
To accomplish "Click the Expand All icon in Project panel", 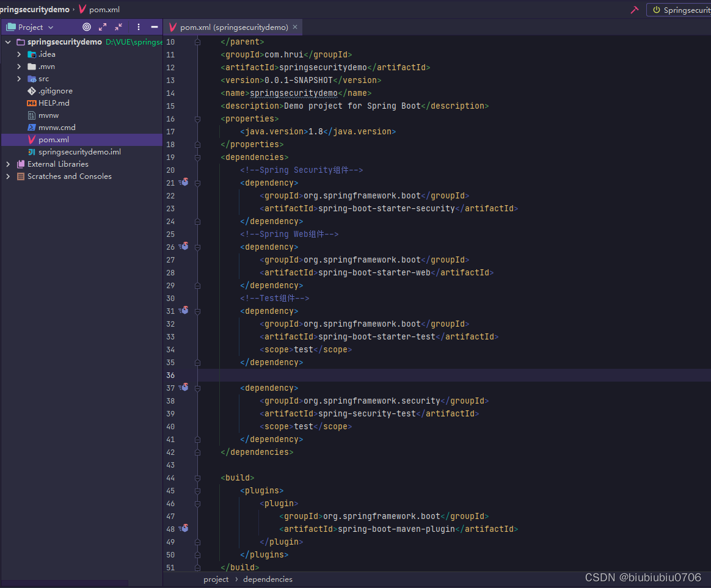I will point(103,27).
